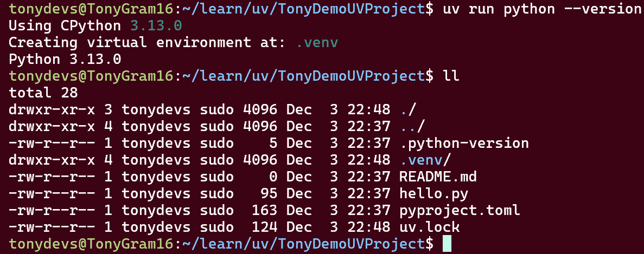Click the path ~/learn/uv/TonyDemoUVProject in first prompt
644x254 pixels.
coord(303,9)
